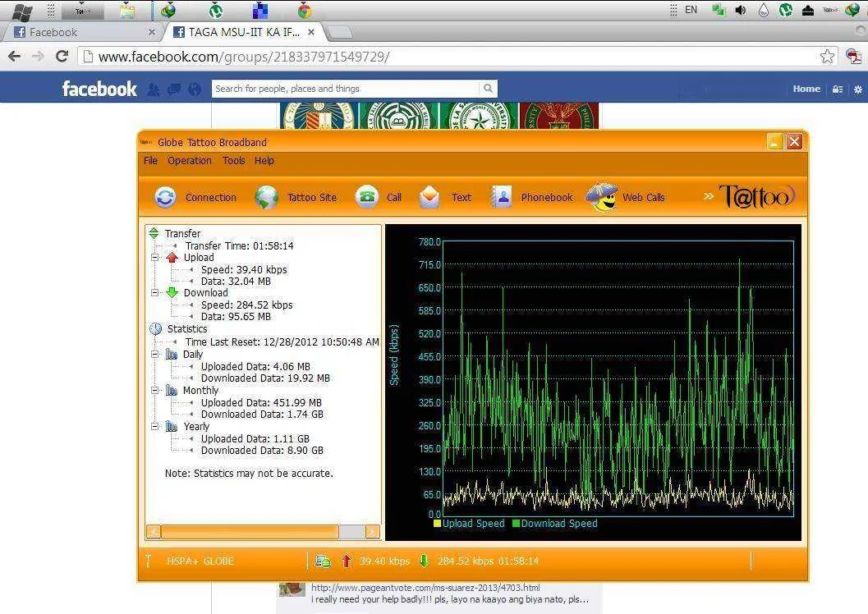Click EN language indicator
The image size is (868, 614).
[691, 9]
